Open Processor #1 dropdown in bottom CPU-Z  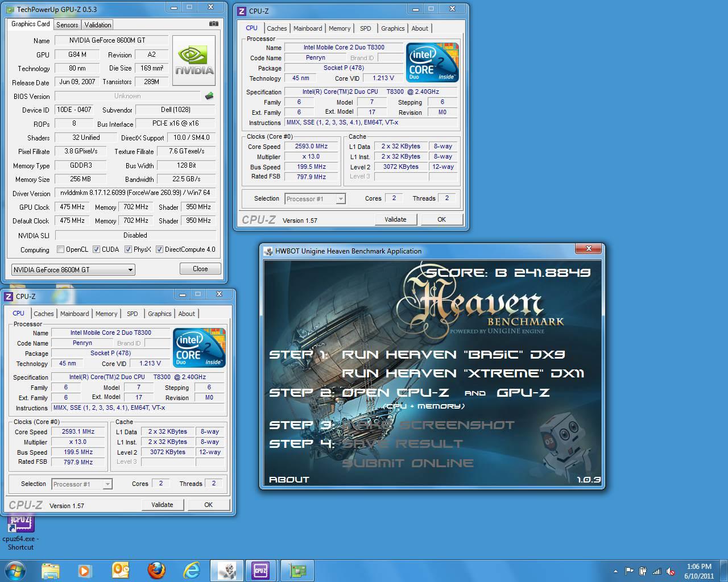tap(82, 484)
